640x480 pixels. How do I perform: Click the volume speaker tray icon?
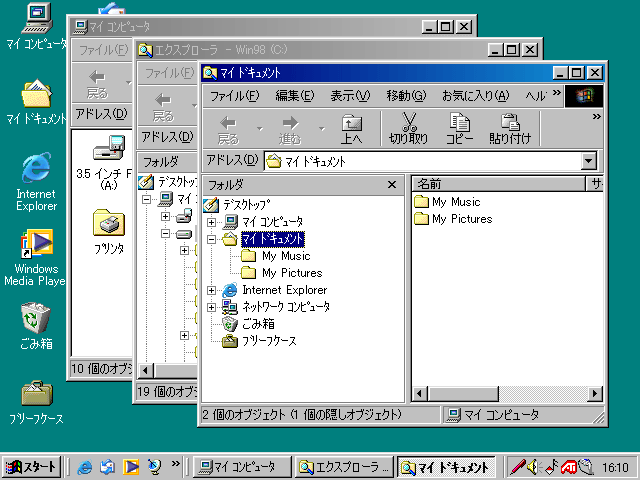(534, 467)
